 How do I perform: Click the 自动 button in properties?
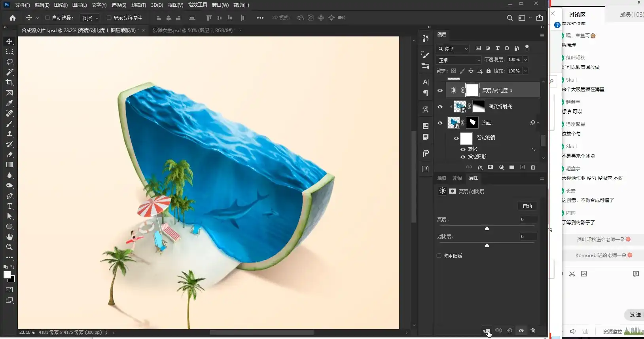527,206
